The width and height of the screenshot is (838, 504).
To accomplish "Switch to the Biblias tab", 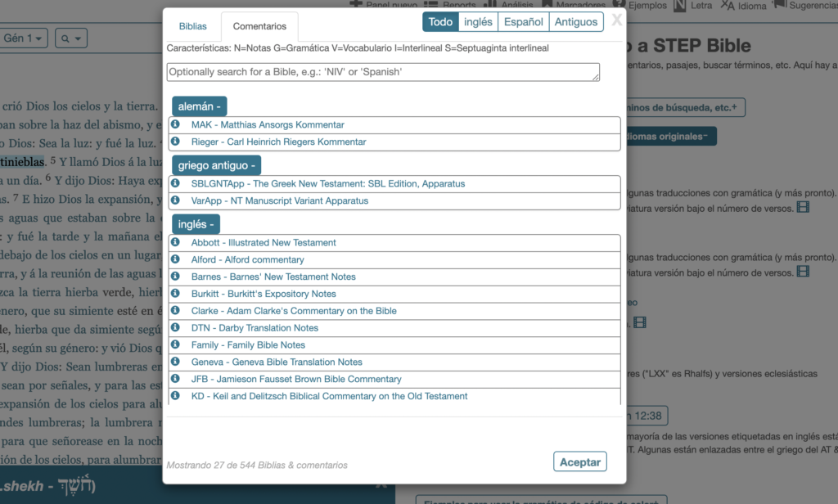I will tap(193, 25).
